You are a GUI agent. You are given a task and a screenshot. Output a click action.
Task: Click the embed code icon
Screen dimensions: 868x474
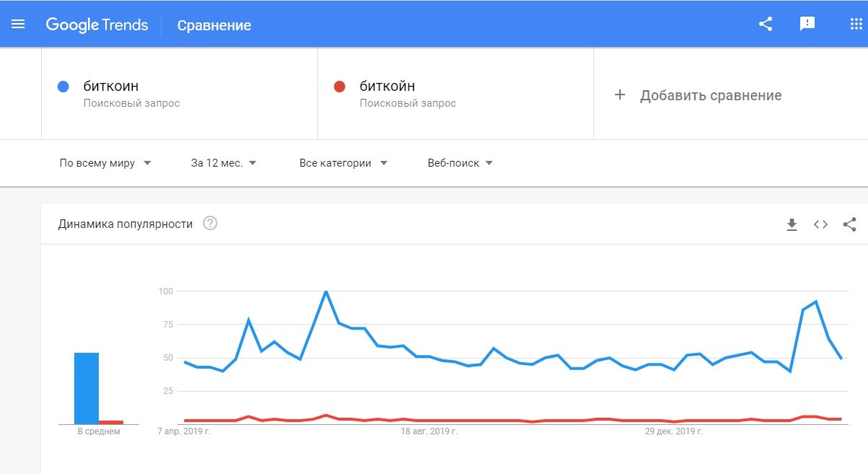(x=820, y=224)
